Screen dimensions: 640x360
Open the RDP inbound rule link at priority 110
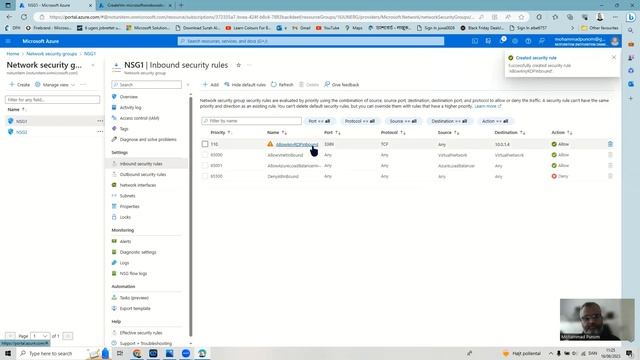pyautogui.click(x=297, y=144)
